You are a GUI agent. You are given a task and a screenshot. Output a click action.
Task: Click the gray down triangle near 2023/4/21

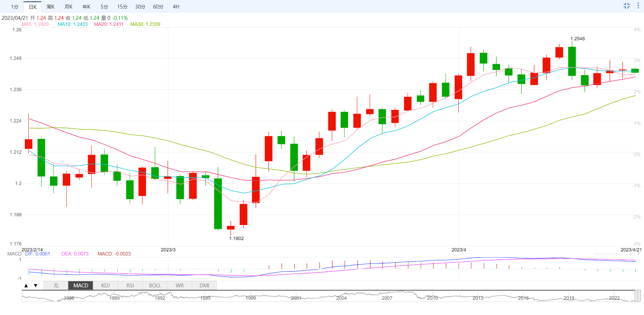[639, 254]
